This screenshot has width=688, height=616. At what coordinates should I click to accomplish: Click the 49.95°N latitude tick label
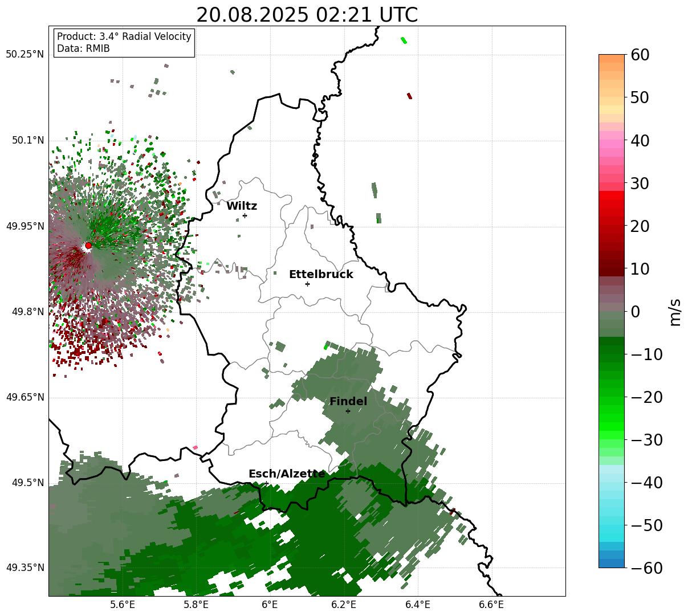click(25, 226)
